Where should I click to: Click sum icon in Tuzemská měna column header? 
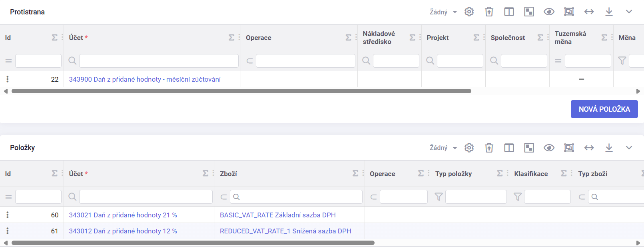[604, 38]
